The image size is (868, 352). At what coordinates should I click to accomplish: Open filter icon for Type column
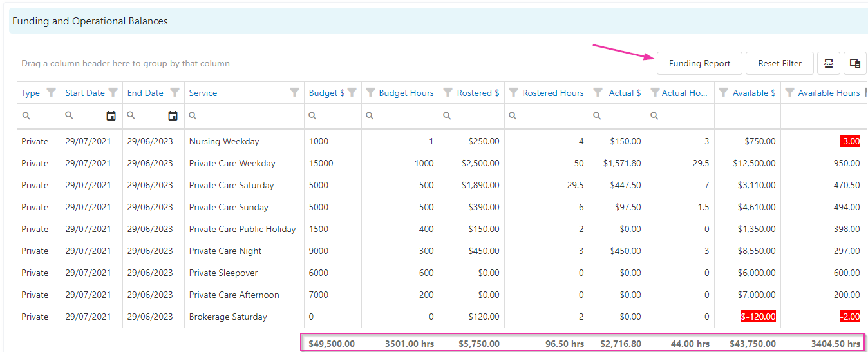(x=52, y=92)
